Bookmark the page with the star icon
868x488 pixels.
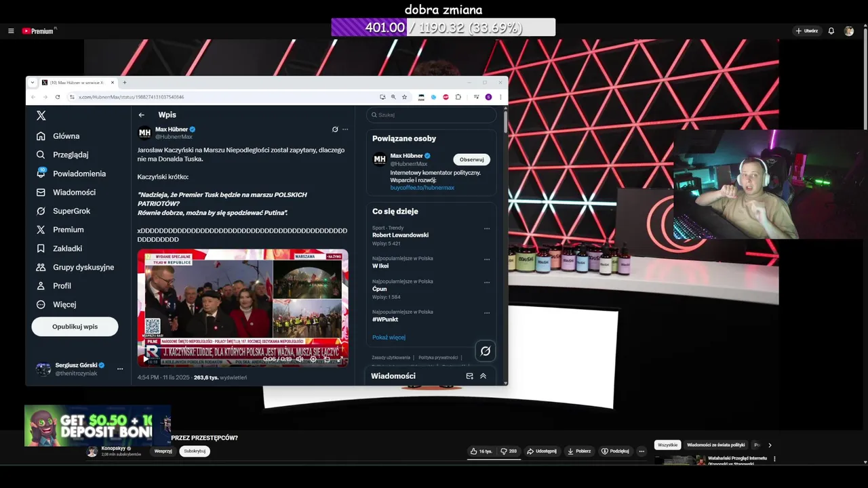point(405,97)
